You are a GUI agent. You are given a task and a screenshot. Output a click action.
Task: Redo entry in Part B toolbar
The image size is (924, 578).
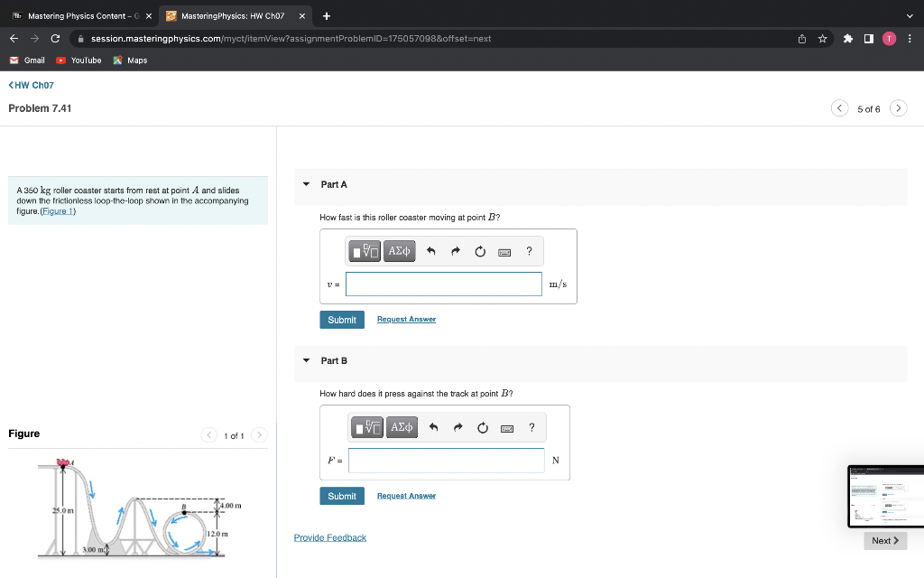457,427
